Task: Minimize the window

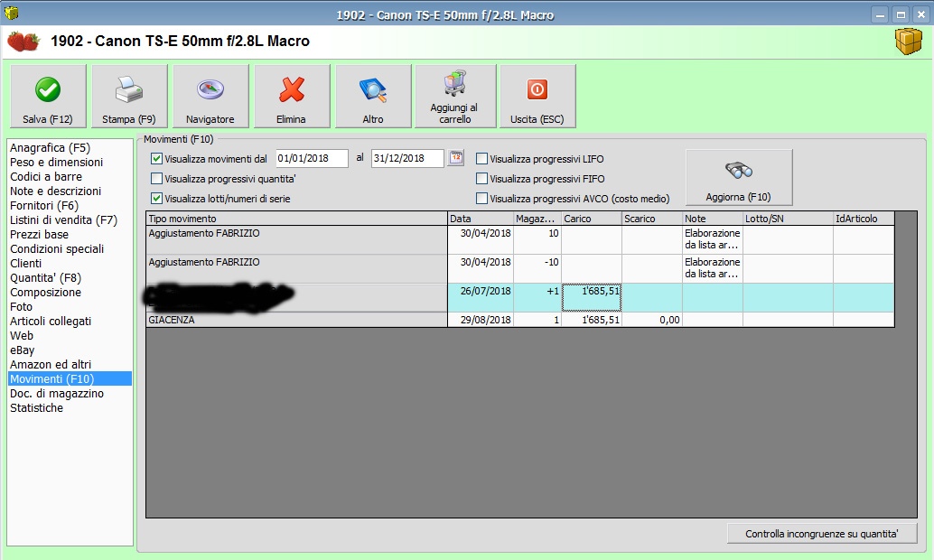Action: point(881,14)
